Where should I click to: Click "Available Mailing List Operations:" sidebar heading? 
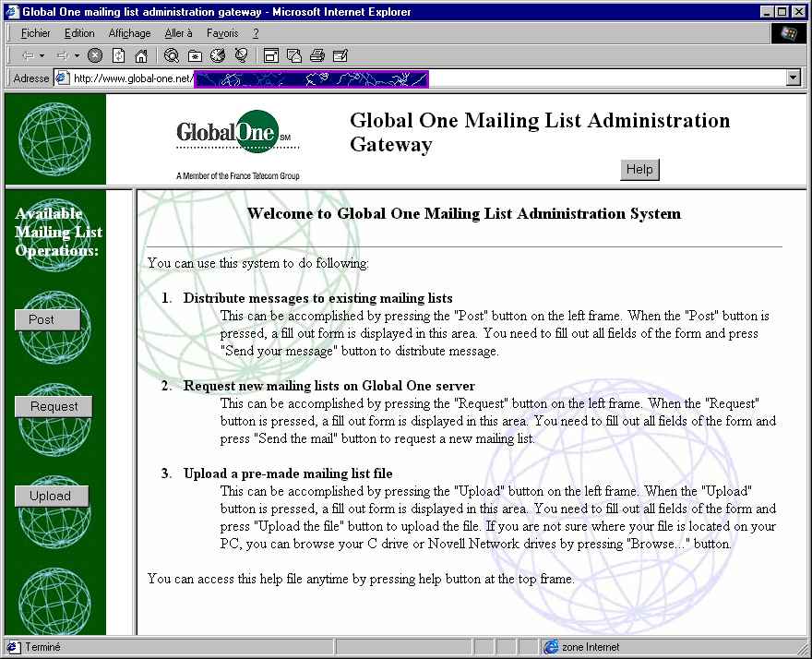click(58, 232)
